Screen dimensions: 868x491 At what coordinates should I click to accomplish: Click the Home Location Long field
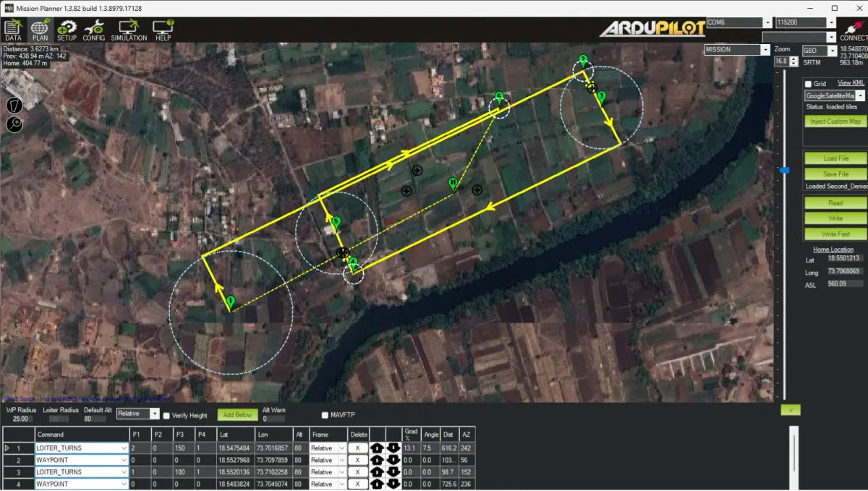(845, 273)
